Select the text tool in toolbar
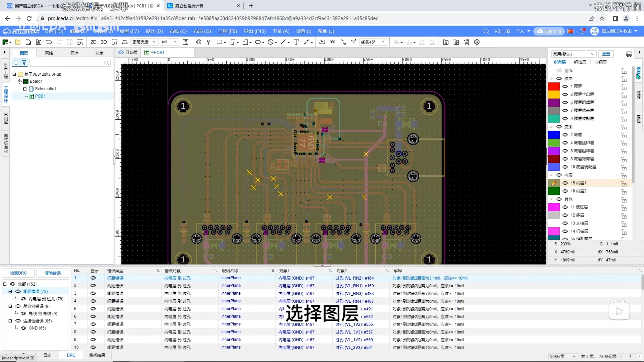 [x=296, y=42]
